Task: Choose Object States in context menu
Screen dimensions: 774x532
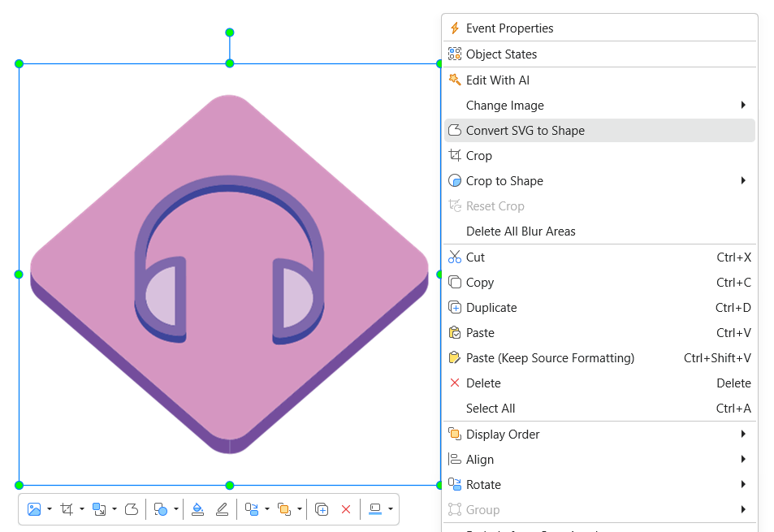Action: [599, 54]
